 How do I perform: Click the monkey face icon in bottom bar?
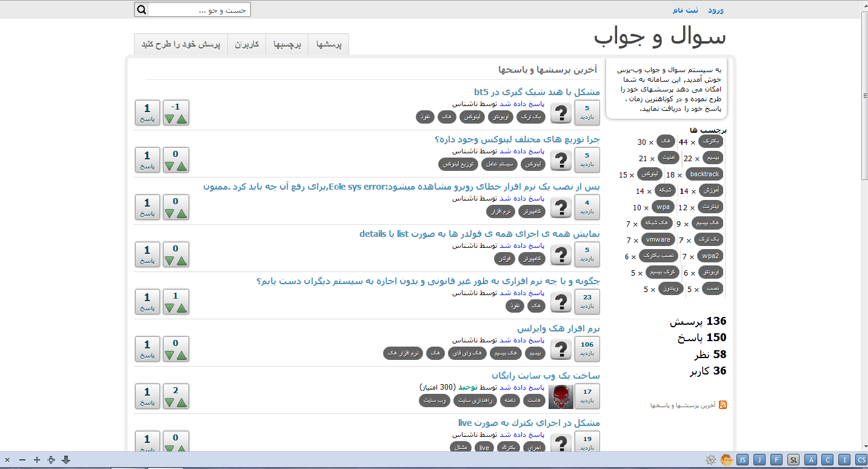coord(726,460)
